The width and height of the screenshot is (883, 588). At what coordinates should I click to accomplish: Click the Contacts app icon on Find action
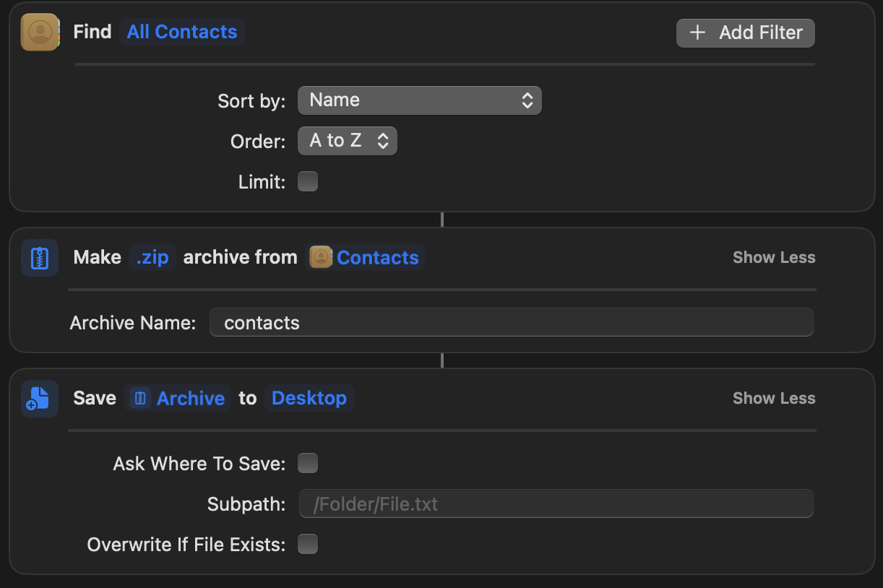(40, 32)
